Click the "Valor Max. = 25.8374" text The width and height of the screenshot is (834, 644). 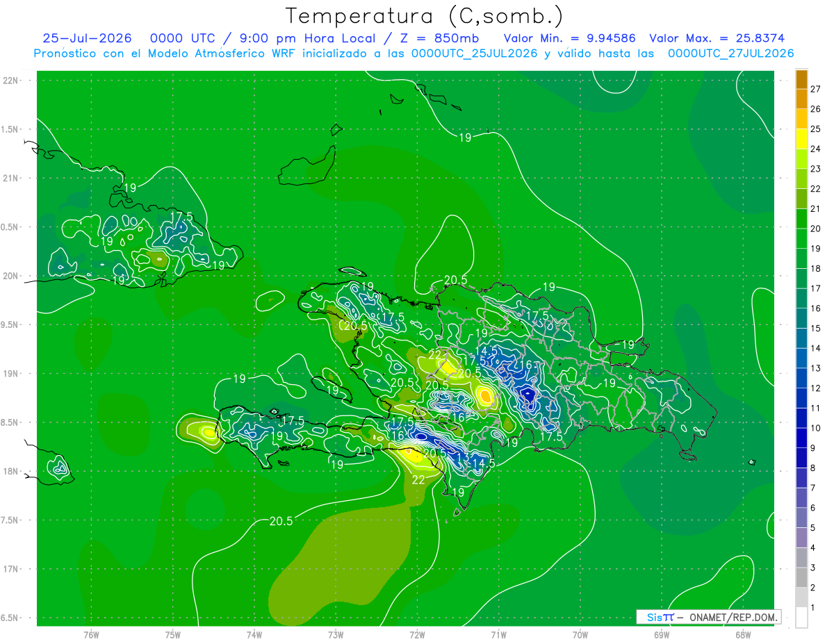(717, 38)
